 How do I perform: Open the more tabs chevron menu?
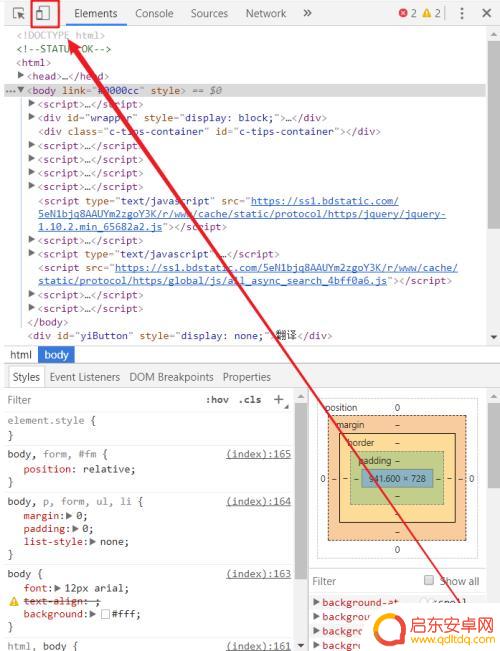(x=307, y=13)
